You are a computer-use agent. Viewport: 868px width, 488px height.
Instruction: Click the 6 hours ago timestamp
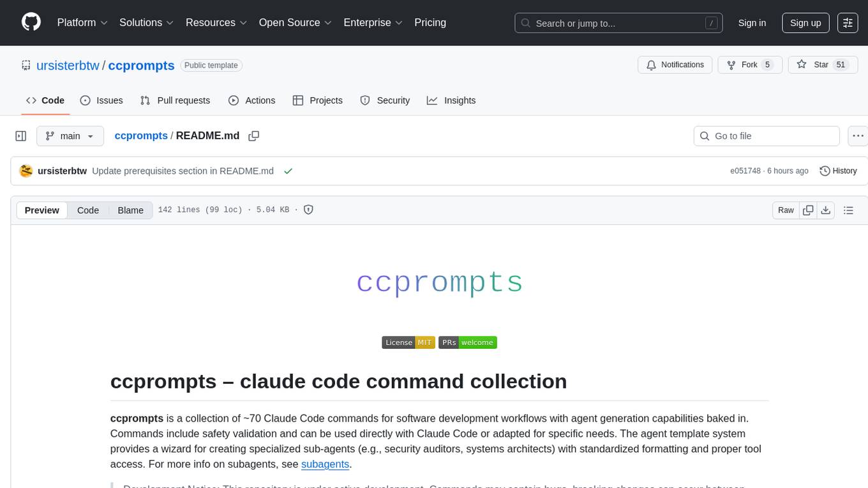tap(788, 171)
